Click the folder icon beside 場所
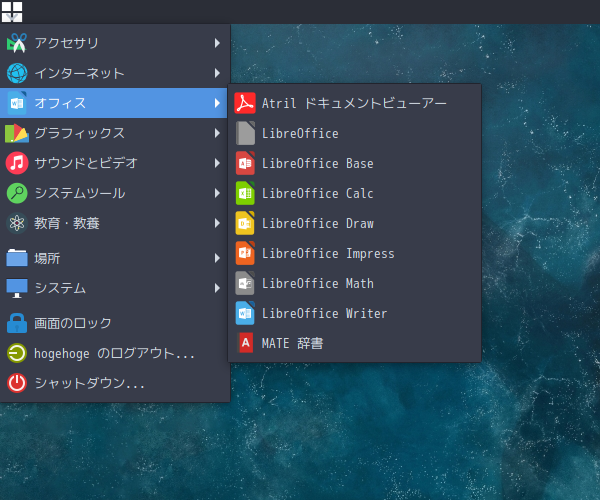Screen dimensions: 600x500 point(17,258)
